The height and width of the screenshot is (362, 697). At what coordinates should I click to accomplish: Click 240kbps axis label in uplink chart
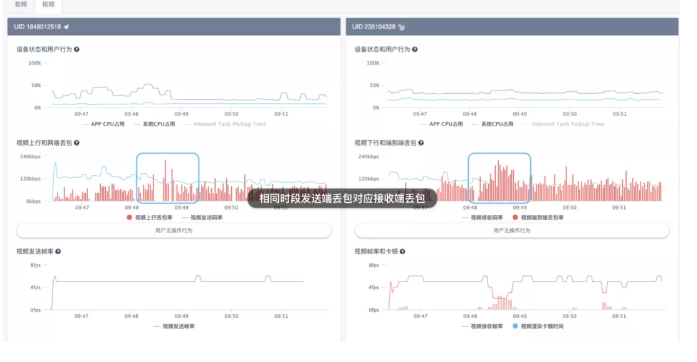tap(30, 157)
